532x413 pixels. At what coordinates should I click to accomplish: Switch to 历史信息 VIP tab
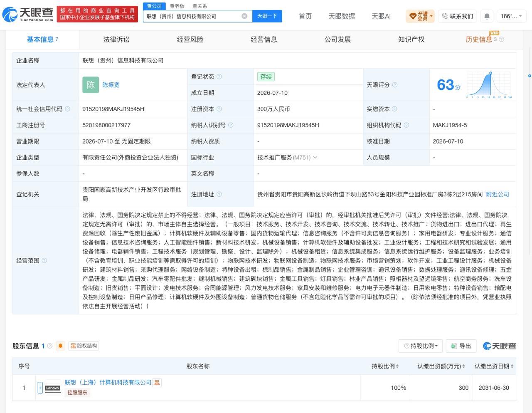[x=479, y=40]
